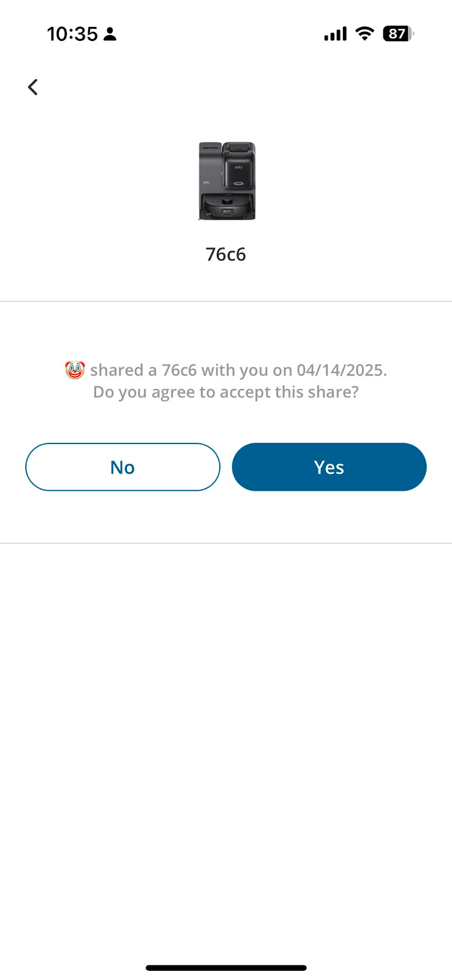Tap the back arrow
This screenshot has width=452, height=980.
pyautogui.click(x=33, y=87)
